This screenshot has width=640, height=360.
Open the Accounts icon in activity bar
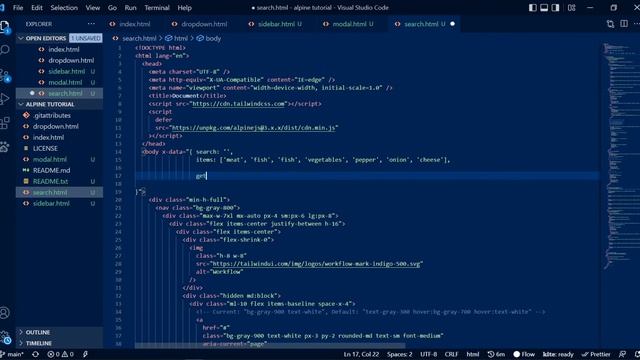(5, 313)
